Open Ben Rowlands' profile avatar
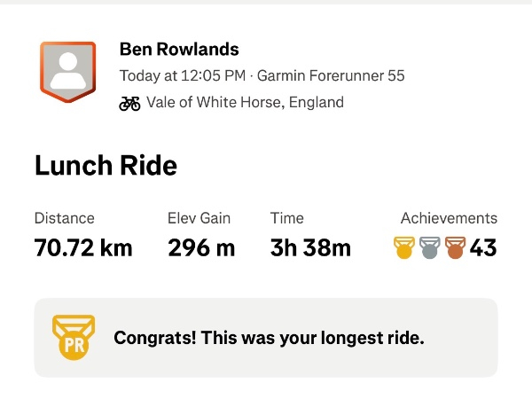The image size is (532, 399). coord(67,70)
